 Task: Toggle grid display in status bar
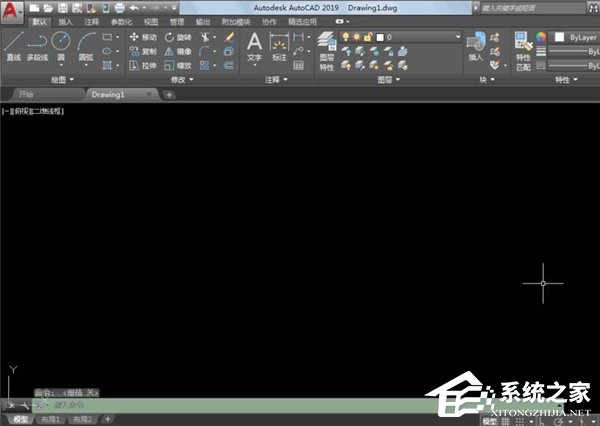[x=505, y=421]
